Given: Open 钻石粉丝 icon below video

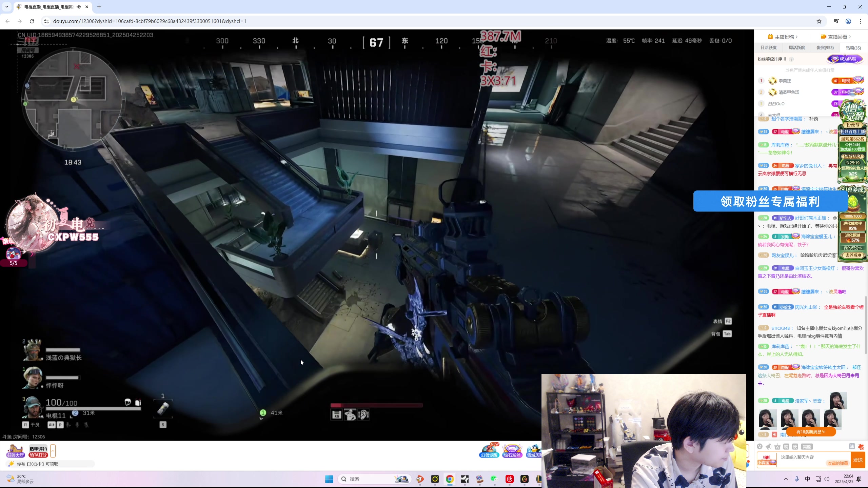Looking at the screenshot, I should (512, 451).
